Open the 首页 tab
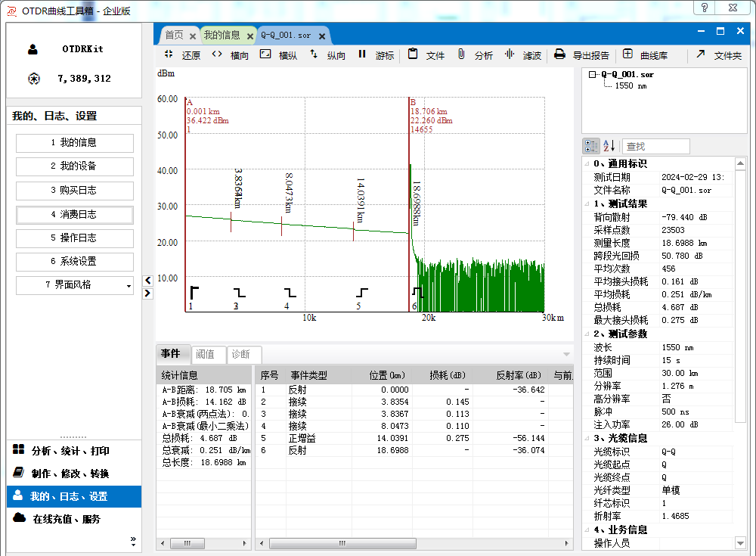Viewport: 756px width, 556px height. pyautogui.click(x=174, y=35)
